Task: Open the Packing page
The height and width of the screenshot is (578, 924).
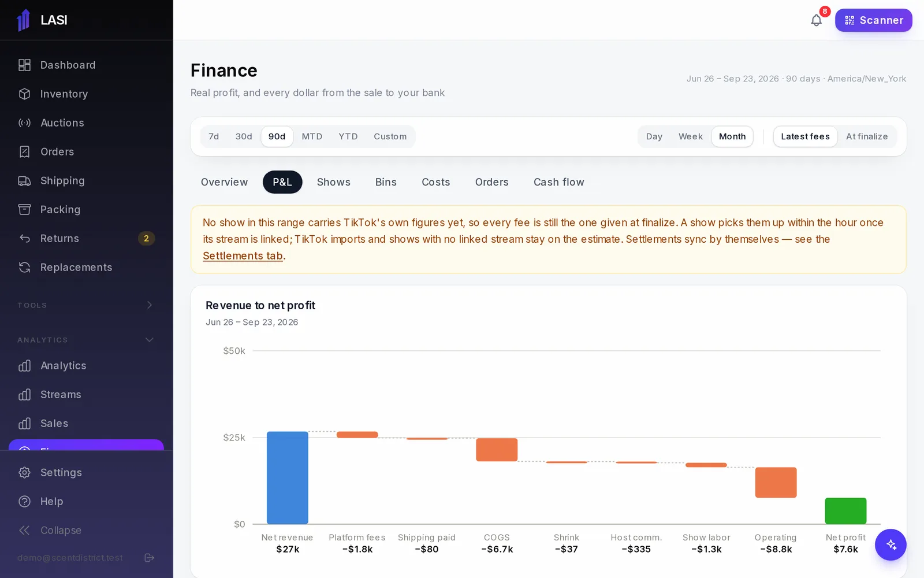Action: [x=87, y=210]
